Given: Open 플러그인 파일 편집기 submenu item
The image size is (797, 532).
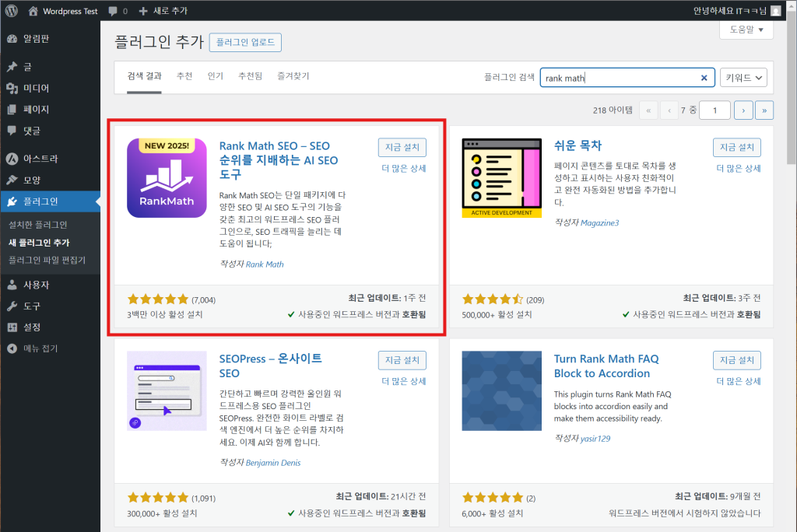Looking at the screenshot, I should coord(47,260).
